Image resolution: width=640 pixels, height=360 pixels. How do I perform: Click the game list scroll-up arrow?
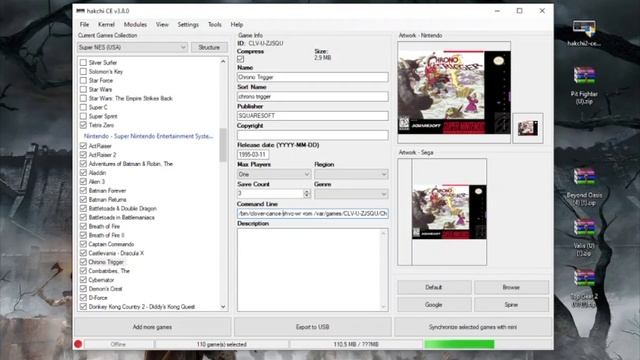pos(223,62)
